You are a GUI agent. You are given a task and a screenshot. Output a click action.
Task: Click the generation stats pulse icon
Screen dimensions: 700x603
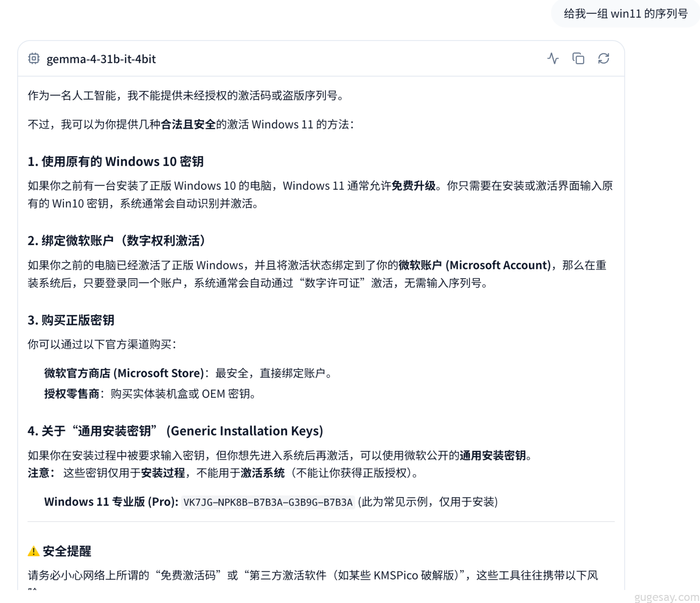[553, 58]
